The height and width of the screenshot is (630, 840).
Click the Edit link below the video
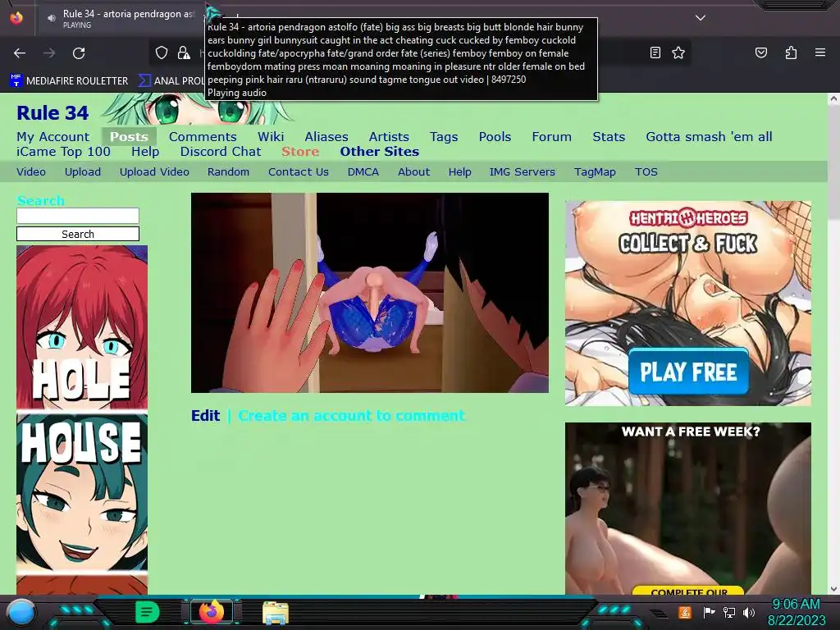click(x=205, y=416)
